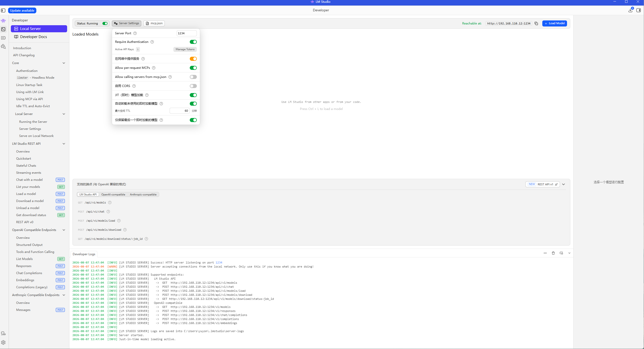Screen dimensions: 644x349
Task: Pop out the Developer Logs window
Action: (x=561, y=253)
